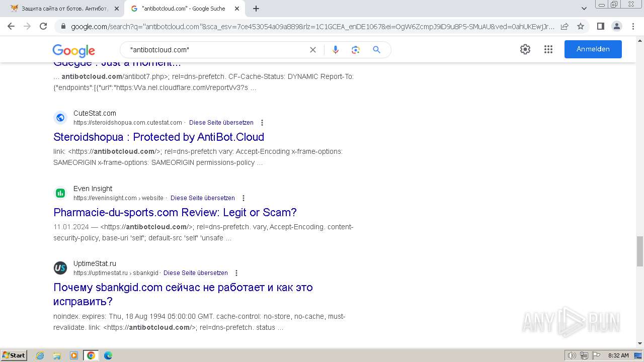The width and height of the screenshot is (644, 362).
Task: Click the taskbar clock 8:32 AM
Action: coord(618,355)
